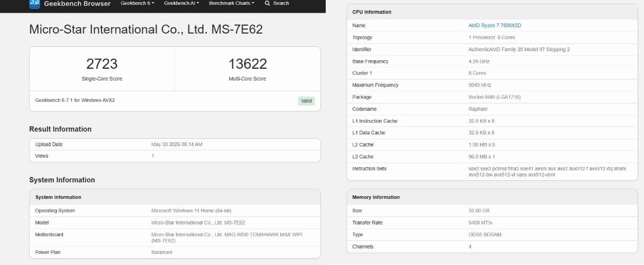Select the Search text in navbar
The image size is (644, 265).
(281, 3)
